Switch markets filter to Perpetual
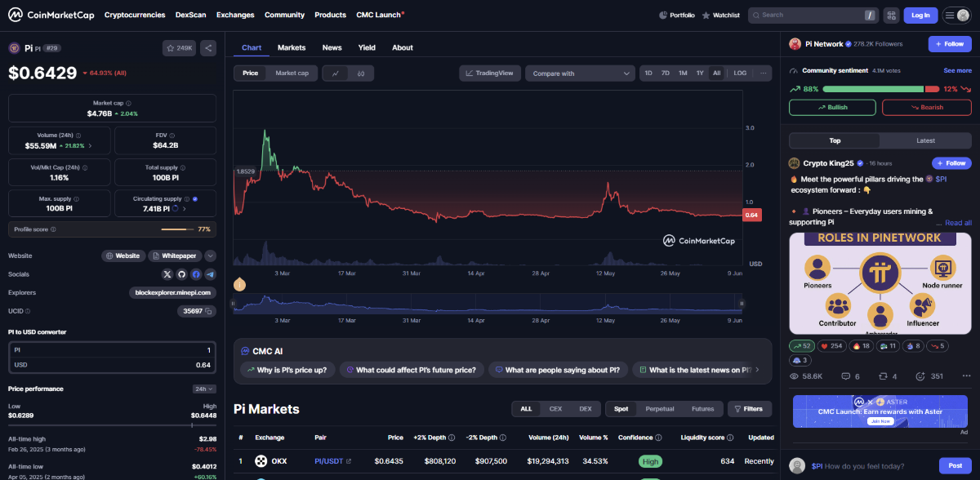Image resolution: width=980 pixels, height=480 pixels. pyautogui.click(x=660, y=409)
